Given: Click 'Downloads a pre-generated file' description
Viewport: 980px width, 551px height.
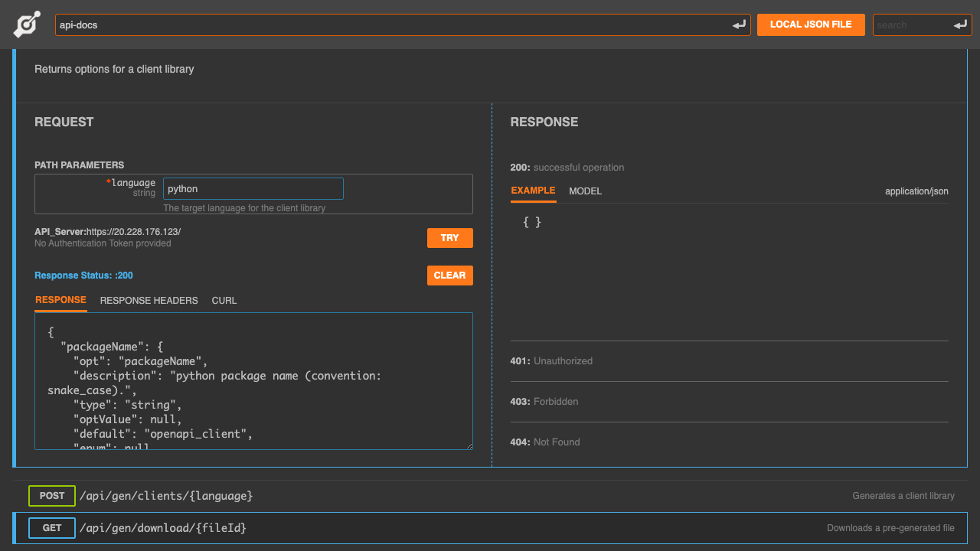Looking at the screenshot, I should click(x=890, y=528).
